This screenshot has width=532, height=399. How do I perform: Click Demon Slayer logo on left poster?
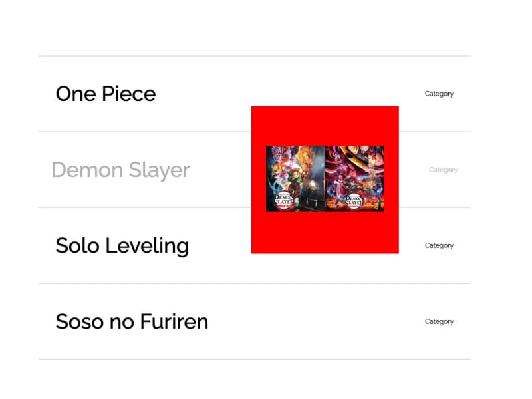(x=284, y=199)
